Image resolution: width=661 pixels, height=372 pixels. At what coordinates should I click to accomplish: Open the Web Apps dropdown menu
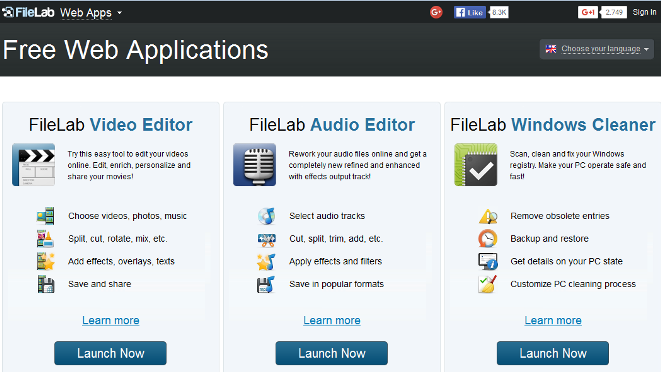tap(91, 13)
